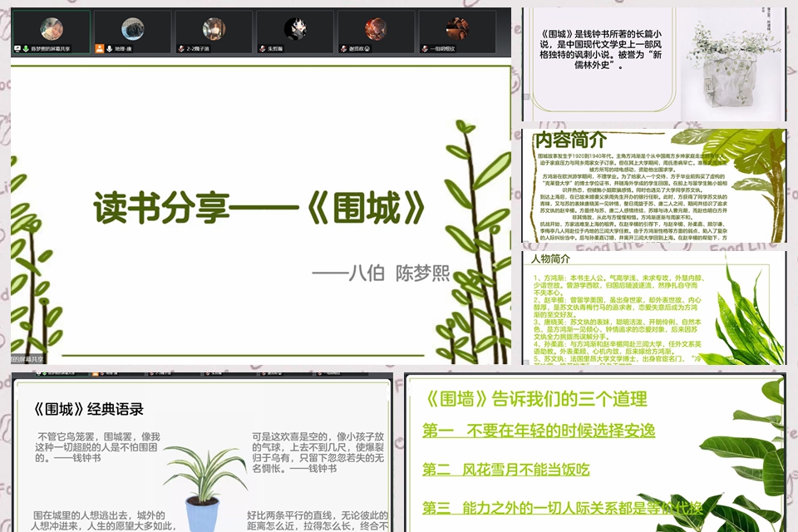798x532 pixels.
Task: Open the 内容简介 slide screenshot
Action: pyautogui.click(x=654, y=185)
